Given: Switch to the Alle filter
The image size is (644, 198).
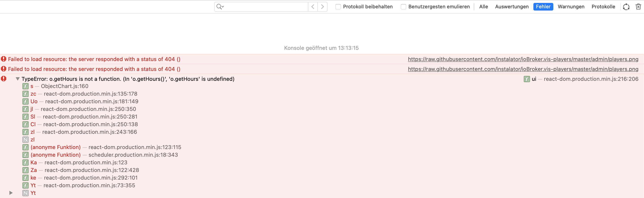Looking at the screenshot, I should point(483,7).
